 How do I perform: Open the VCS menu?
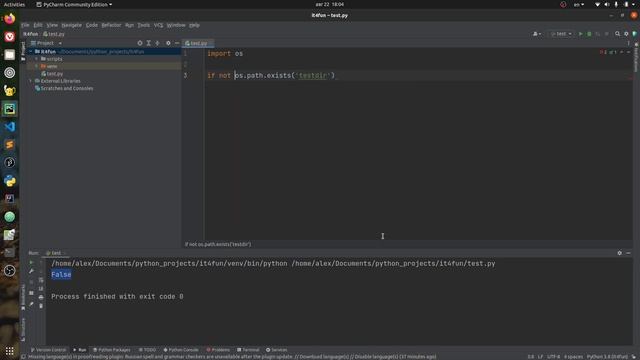point(158,25)
